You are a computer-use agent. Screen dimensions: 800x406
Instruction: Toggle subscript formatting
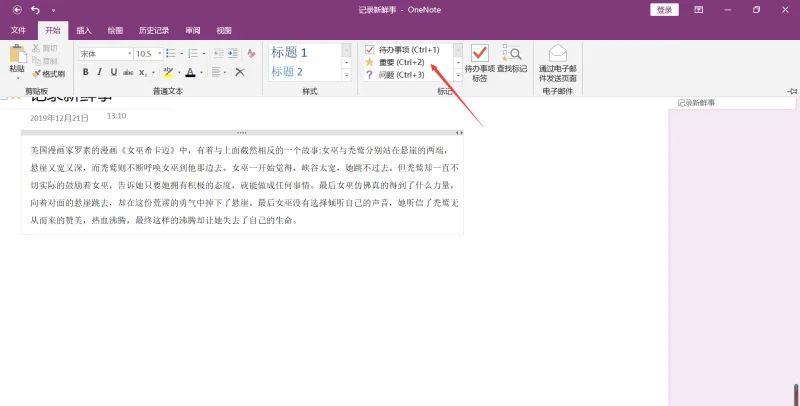[143, 72]
